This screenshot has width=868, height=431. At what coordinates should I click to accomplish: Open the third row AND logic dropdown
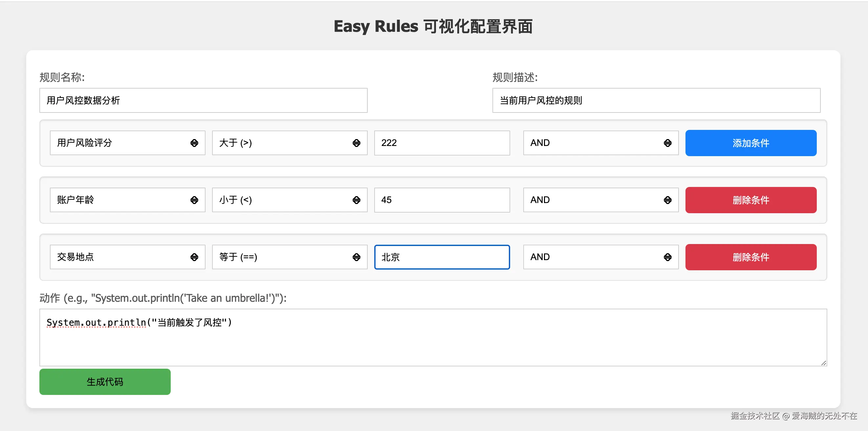pos(600,257)
